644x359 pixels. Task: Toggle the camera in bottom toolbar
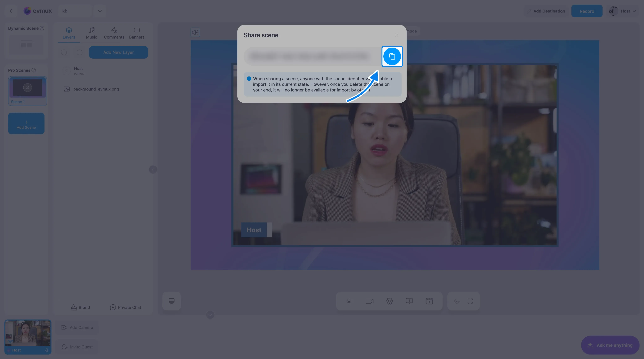tap(369, 301)
